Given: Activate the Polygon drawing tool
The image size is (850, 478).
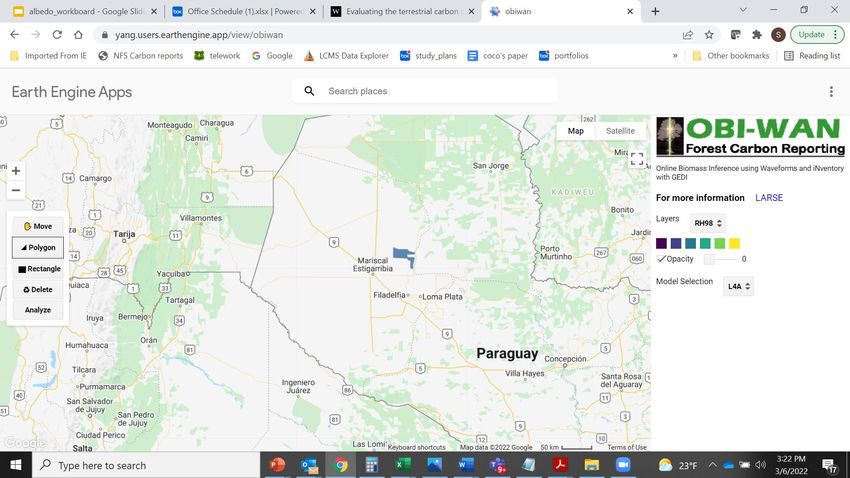Looking at the screenshot, I should [38, 247].
